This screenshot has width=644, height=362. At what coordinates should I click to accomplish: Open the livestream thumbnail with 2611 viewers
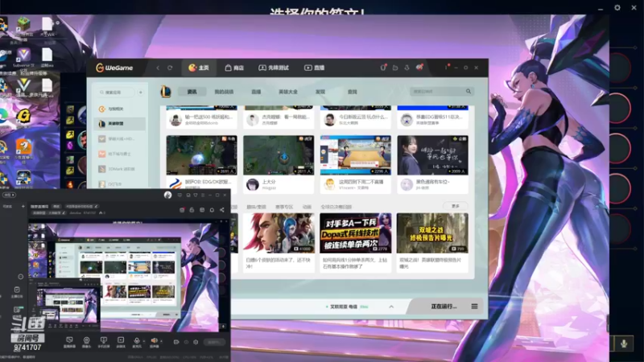click(x=279, y=155)
